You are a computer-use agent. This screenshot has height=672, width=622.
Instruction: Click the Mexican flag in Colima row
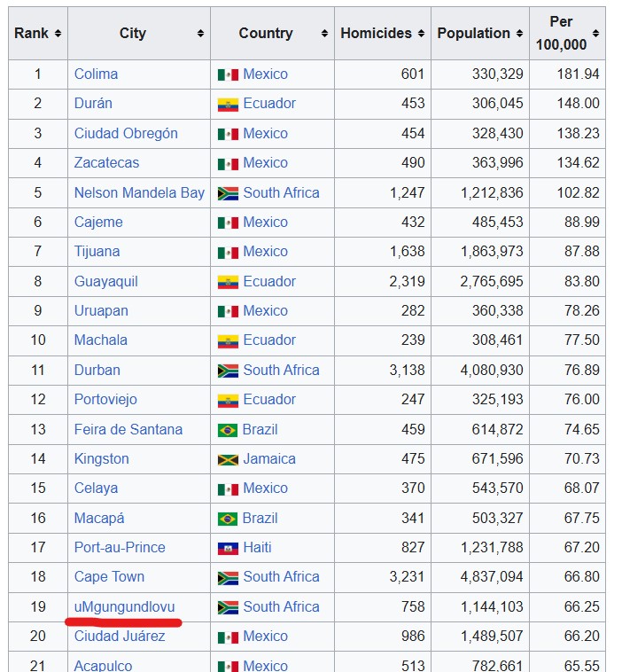tap(228, 75)
